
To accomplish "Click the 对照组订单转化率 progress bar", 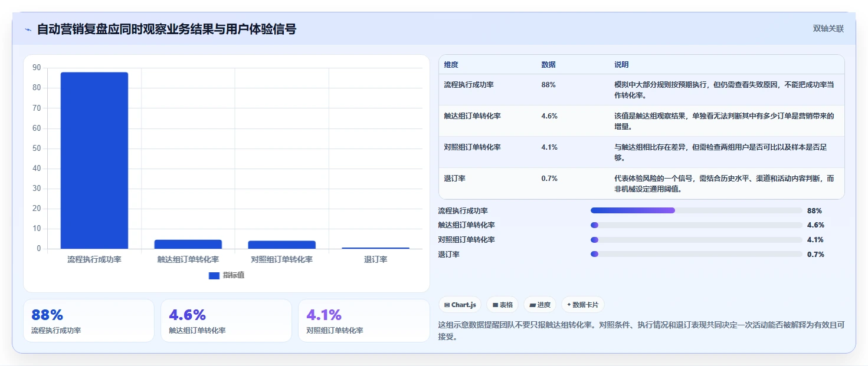I will 696,240.
